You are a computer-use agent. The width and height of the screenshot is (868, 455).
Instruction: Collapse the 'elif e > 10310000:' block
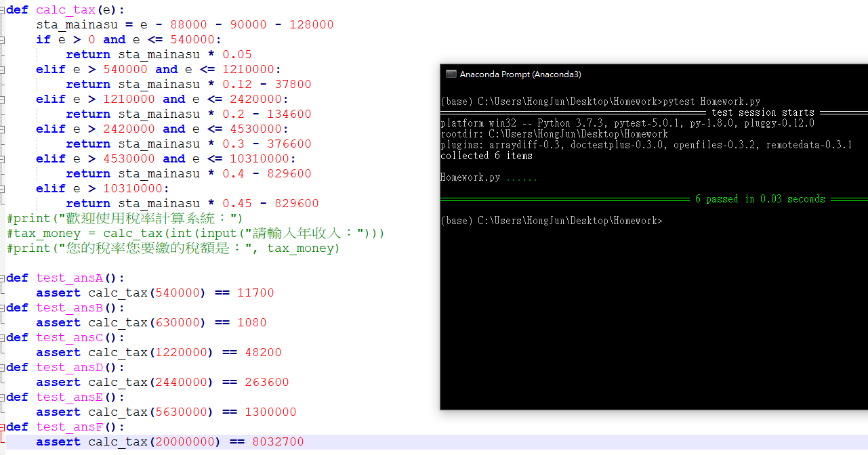click(x=3, y=188)
